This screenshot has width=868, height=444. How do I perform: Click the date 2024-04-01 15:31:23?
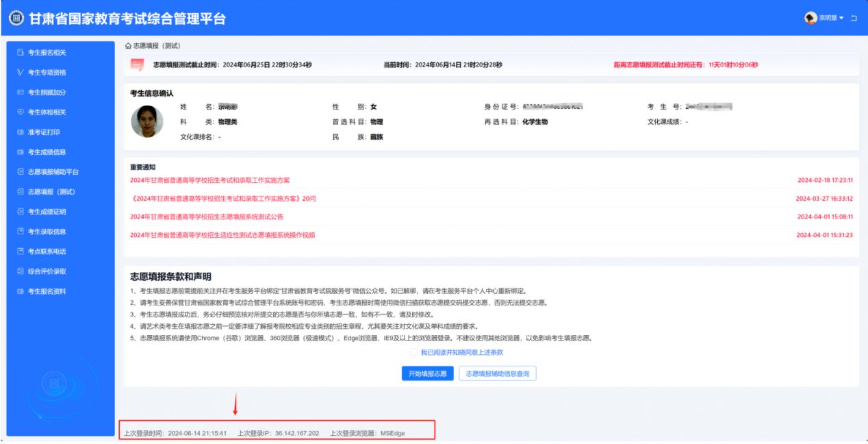825,235
